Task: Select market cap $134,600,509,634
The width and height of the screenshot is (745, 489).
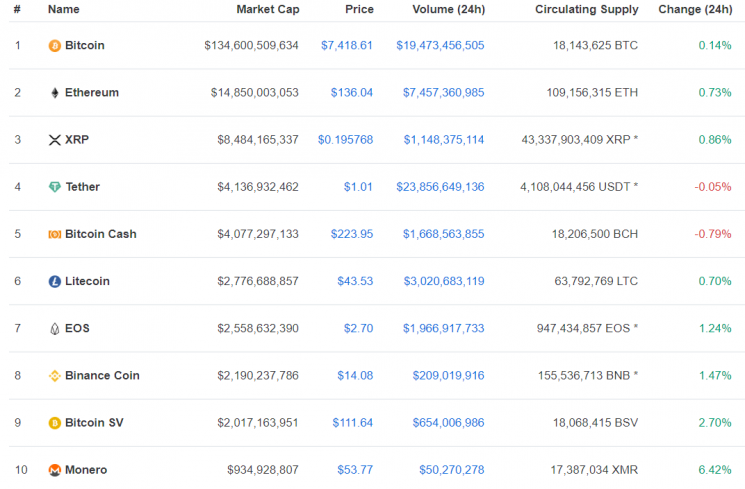Action: pyautogui.click(x=251, y=46)
